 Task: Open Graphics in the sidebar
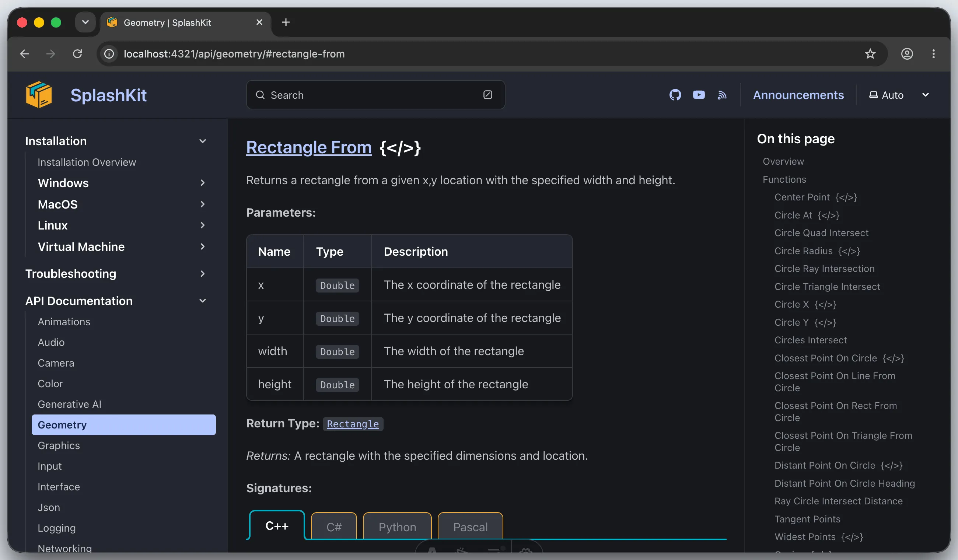59,445
